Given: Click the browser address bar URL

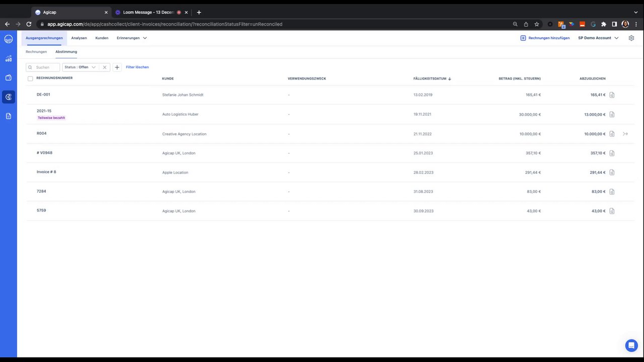Looking at the screenshot, I should click(165, 24).
